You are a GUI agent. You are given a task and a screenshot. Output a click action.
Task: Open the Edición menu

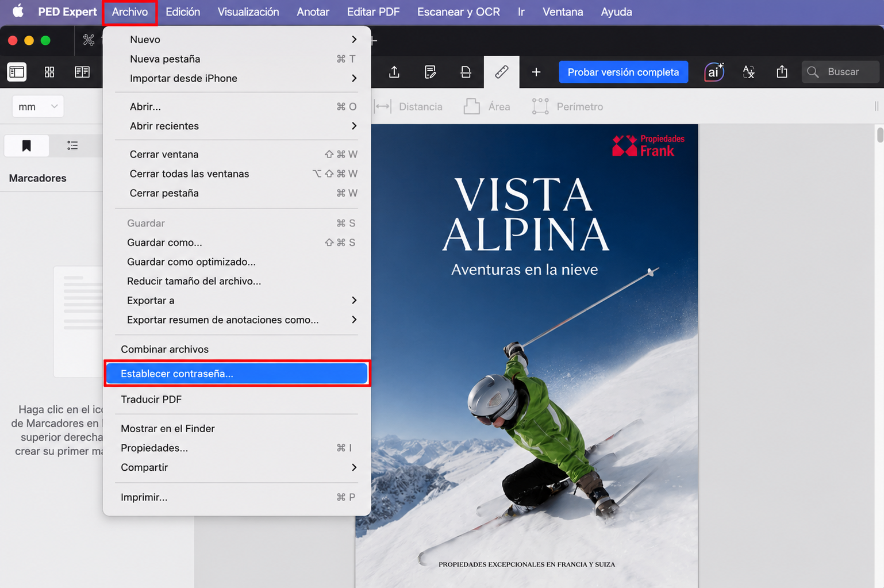point(183,11)
